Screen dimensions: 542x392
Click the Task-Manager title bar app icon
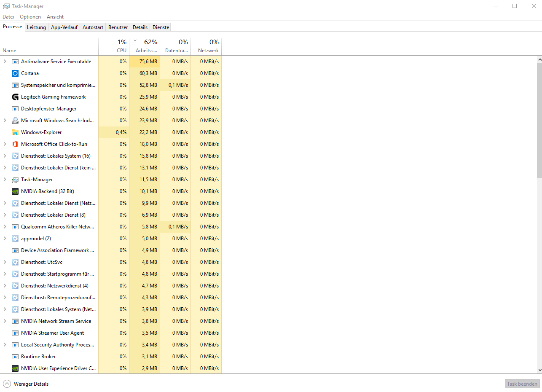point(6,6)
